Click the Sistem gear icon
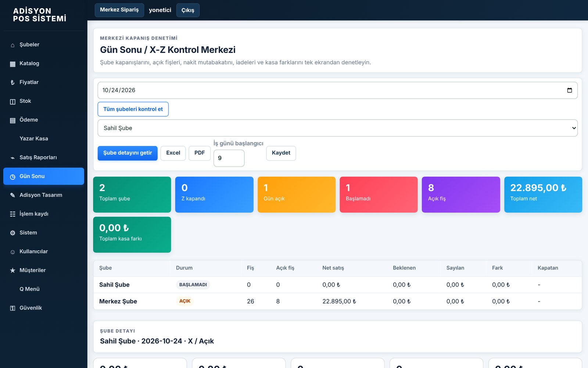This screenshot has height=368, width=588. pyautogui.click(x=12, y=233)
